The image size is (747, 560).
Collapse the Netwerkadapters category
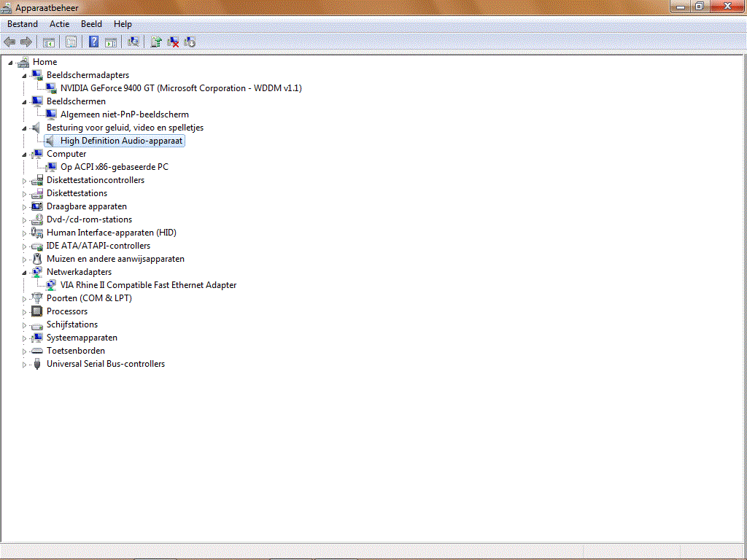[x=24, y=273]
